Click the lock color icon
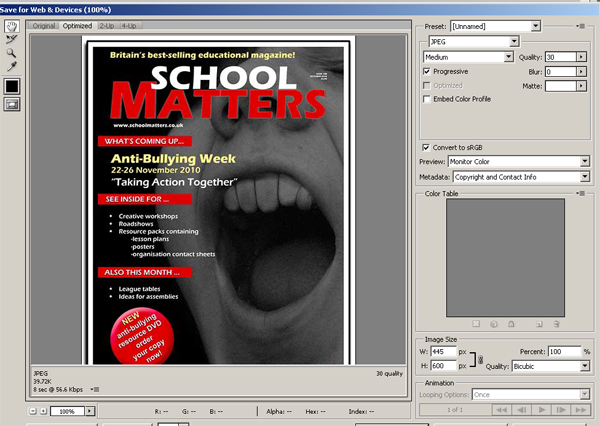This screenshot has height=426, width=600. 511,324
